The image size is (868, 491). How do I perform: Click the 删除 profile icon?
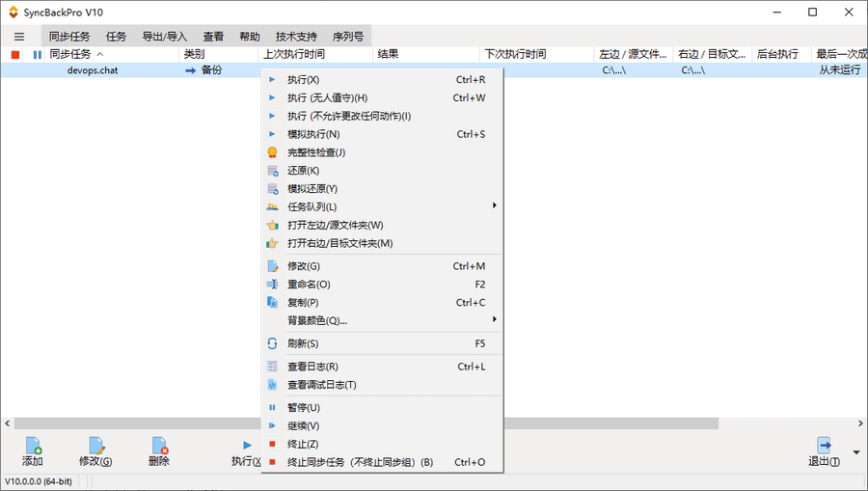[159, 446]
